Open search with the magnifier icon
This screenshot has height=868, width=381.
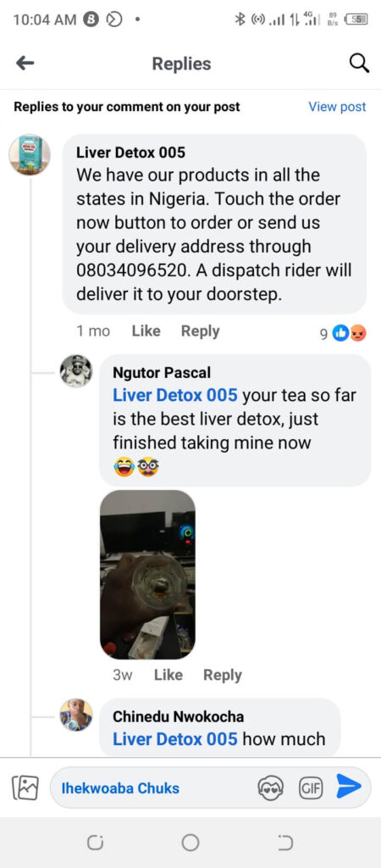point(360,64)
